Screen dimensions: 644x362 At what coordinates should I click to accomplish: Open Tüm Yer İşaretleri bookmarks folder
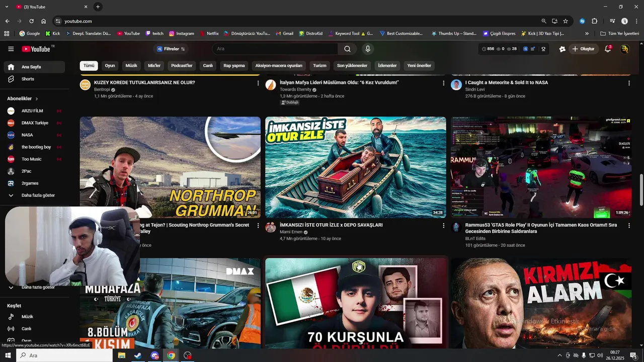[x=620, y=34]
